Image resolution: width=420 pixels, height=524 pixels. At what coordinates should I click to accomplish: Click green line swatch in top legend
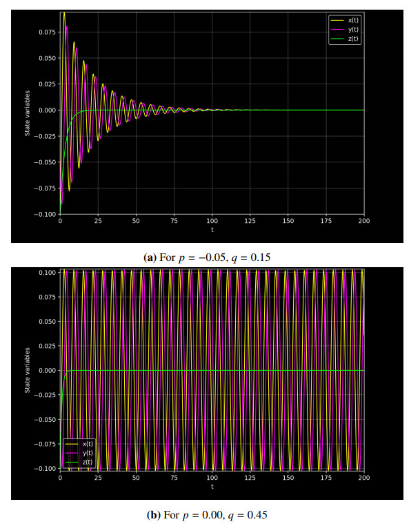(x=335, y=39)
